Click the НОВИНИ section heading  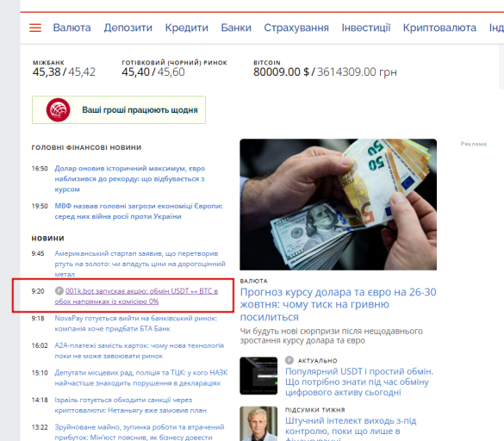pos(48,239)
